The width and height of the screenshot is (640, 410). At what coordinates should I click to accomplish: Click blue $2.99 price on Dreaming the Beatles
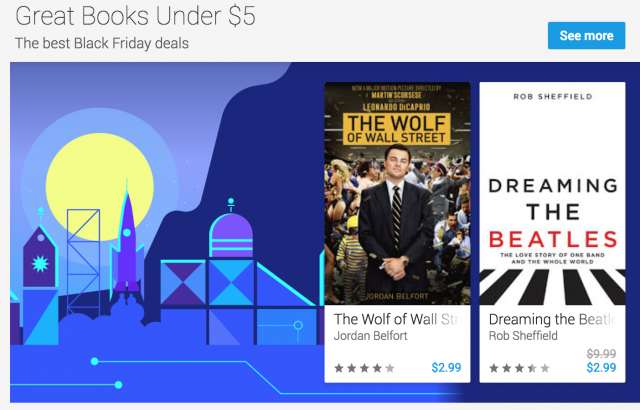pyautogui.click(x=601, y=368)
